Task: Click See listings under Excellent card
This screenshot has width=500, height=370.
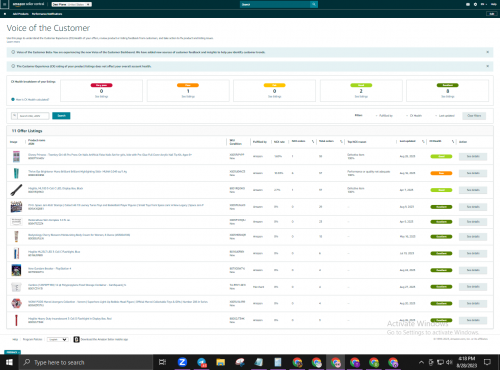Action: [x=448, y=97]
